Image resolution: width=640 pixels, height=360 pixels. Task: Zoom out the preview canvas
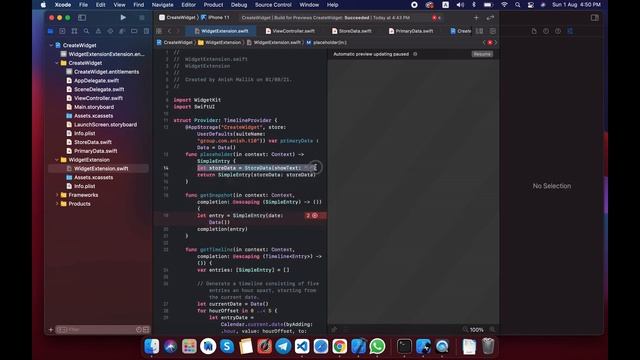pyautogui.click(x=465, y=329)
